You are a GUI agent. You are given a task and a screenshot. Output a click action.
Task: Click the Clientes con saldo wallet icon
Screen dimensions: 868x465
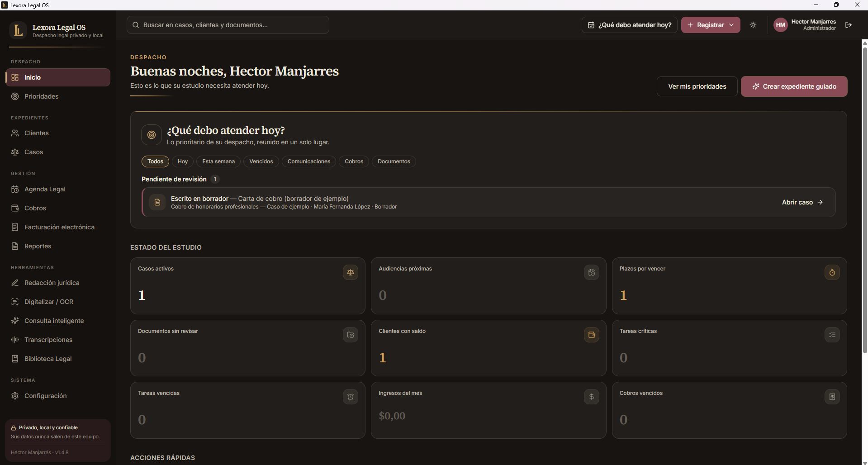[592, 335]
